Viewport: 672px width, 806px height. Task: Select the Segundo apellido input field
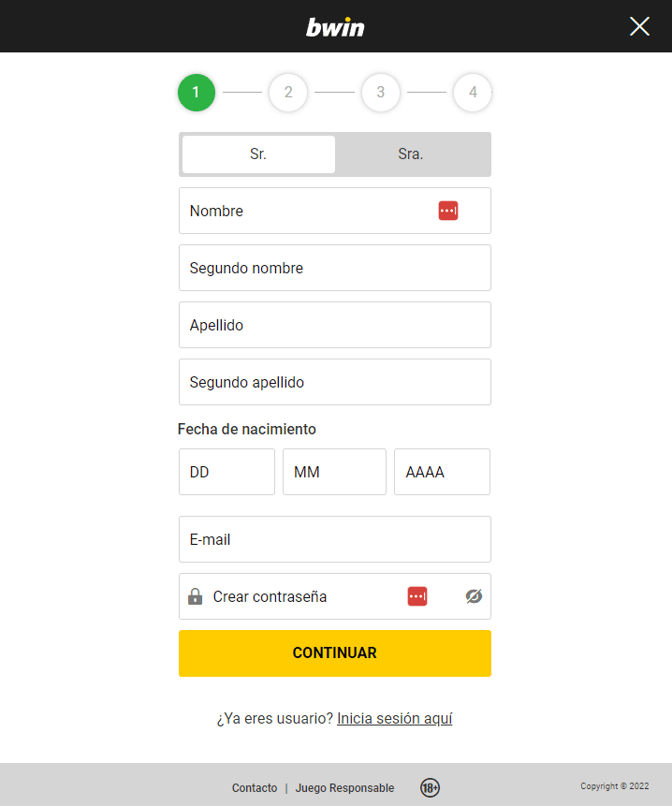[x=334, y=382]
